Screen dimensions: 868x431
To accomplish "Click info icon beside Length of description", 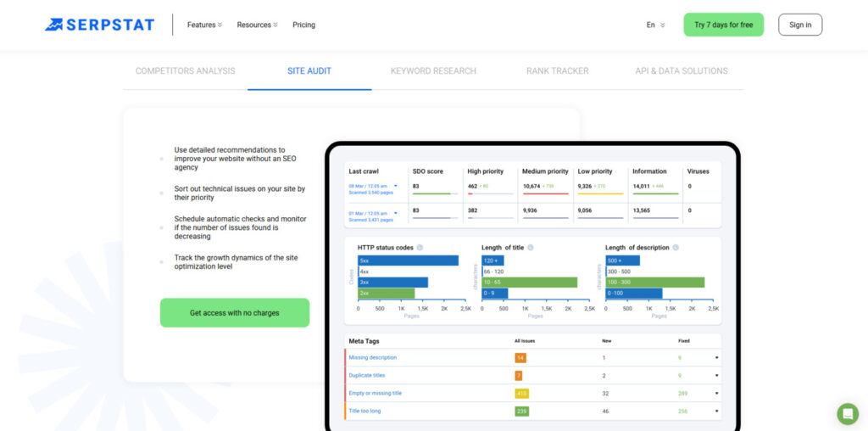I will [676, 248].
